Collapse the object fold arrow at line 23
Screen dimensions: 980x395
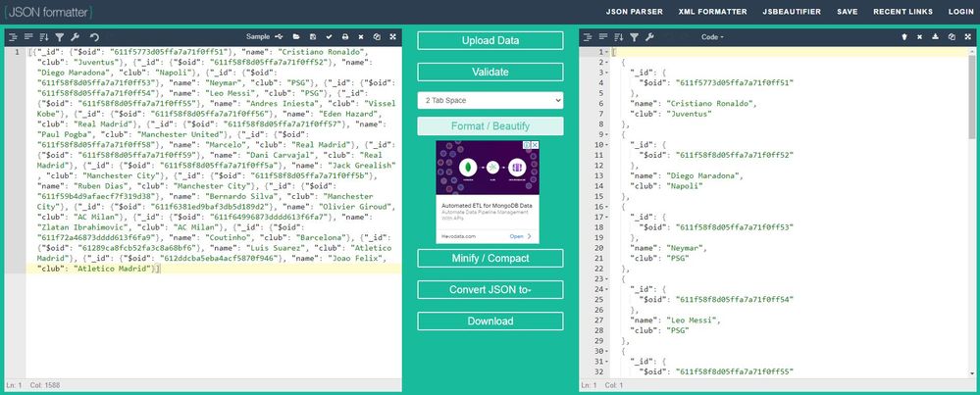(607, 279)
